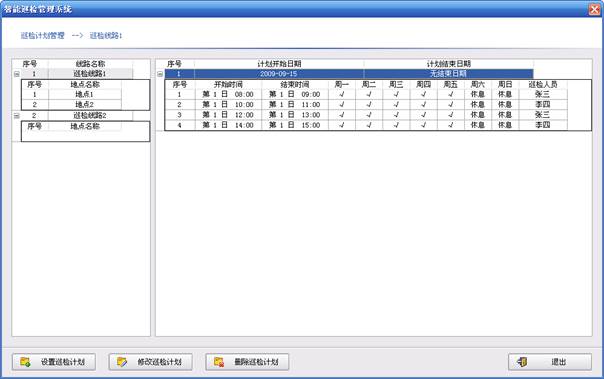Image resolution: width=604 pixels, height=379 pixels.
Task: Click the 线路名称 column header
Action: point(90,64)
